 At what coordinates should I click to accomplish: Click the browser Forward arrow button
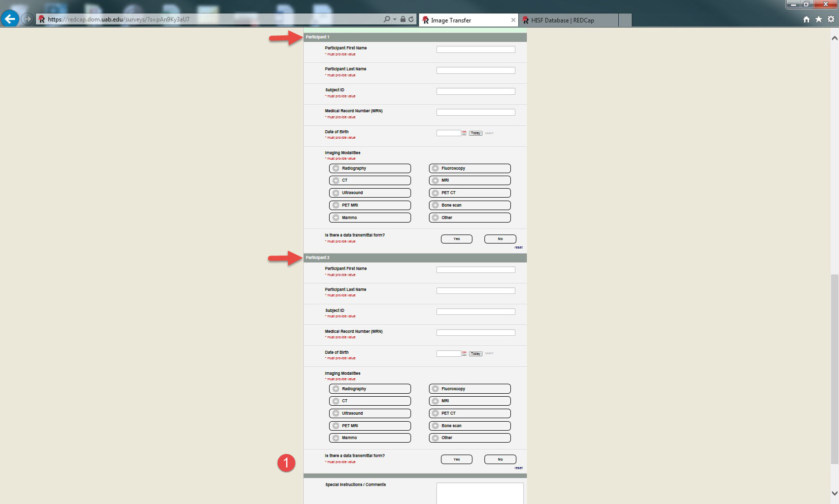tap(27, 19)
